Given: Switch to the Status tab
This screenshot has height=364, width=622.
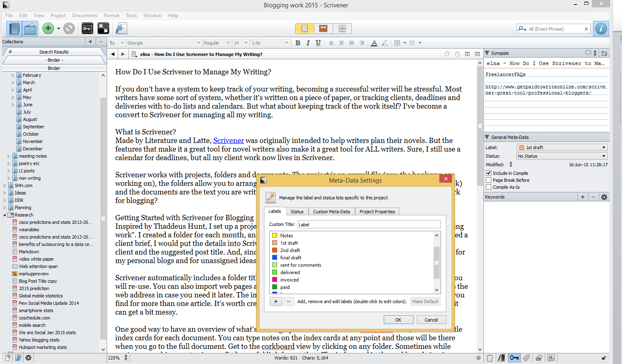Looking at the screenshot, I should click(297, 212).
